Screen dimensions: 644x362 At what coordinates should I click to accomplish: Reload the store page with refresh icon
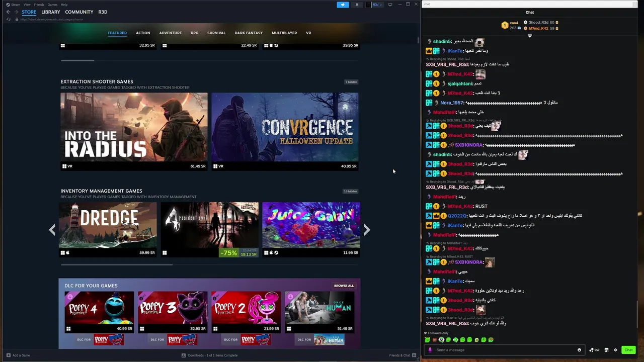[x=9, y=19]
